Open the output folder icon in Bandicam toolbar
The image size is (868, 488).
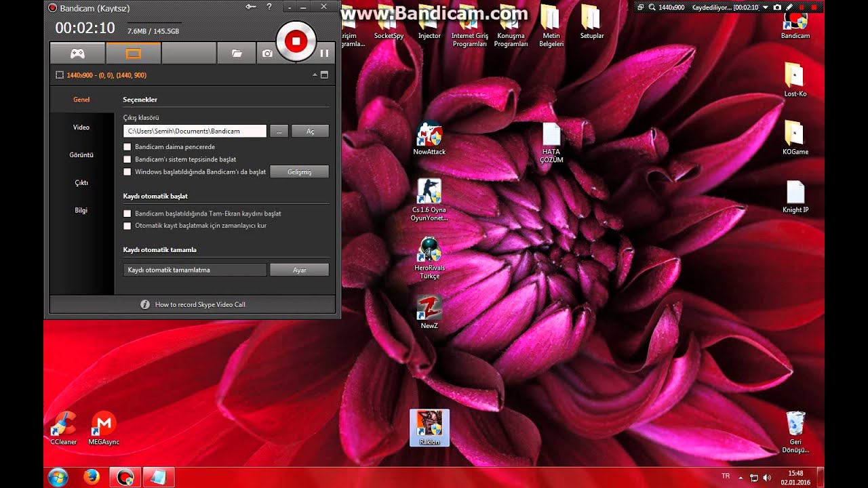coord(237,53)
